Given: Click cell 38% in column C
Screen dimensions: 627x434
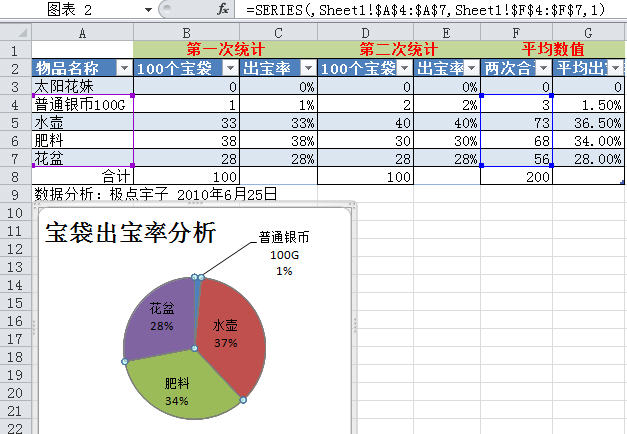Looking at the screenshot, I should point(278,140).
